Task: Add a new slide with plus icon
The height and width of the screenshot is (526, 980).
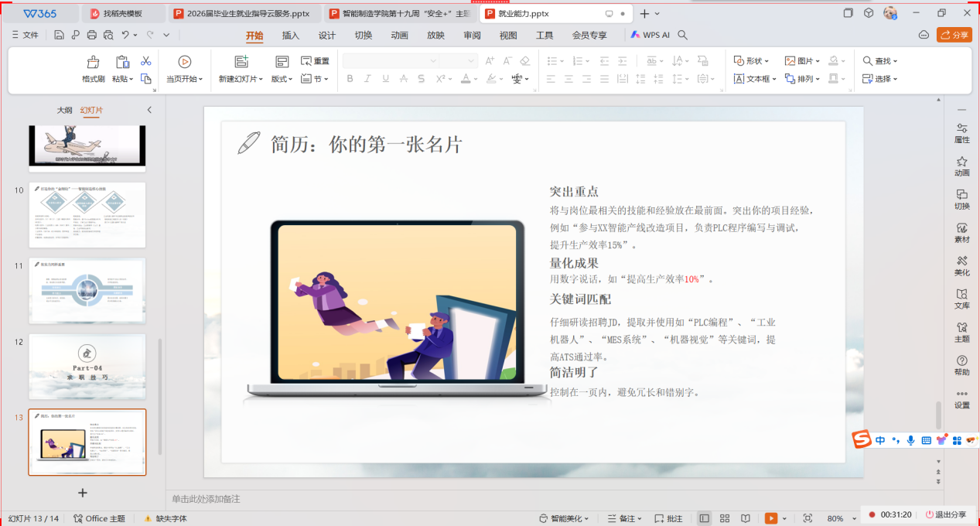Action: point(83,493)
